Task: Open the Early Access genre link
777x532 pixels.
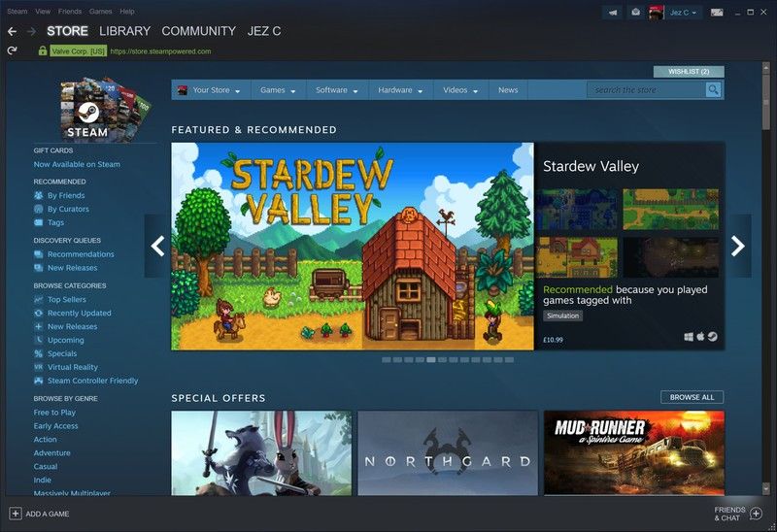Action: point(55,425)
